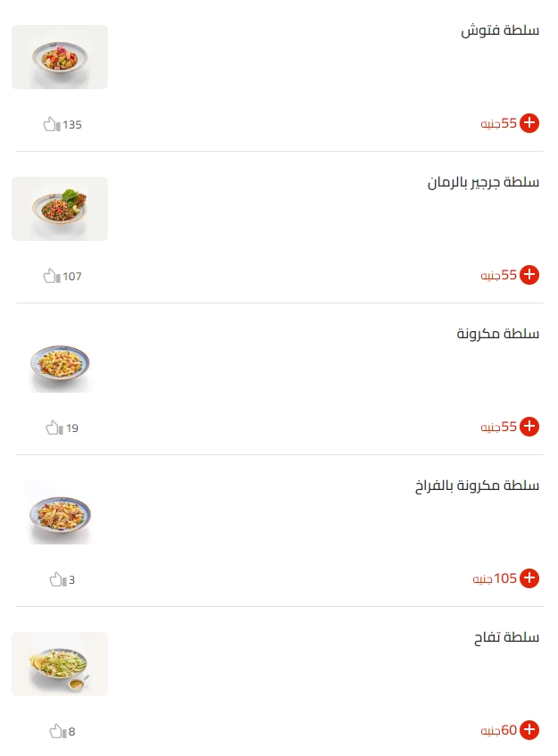Like سلطة تفاح thumbs-up showing 8

58,731
